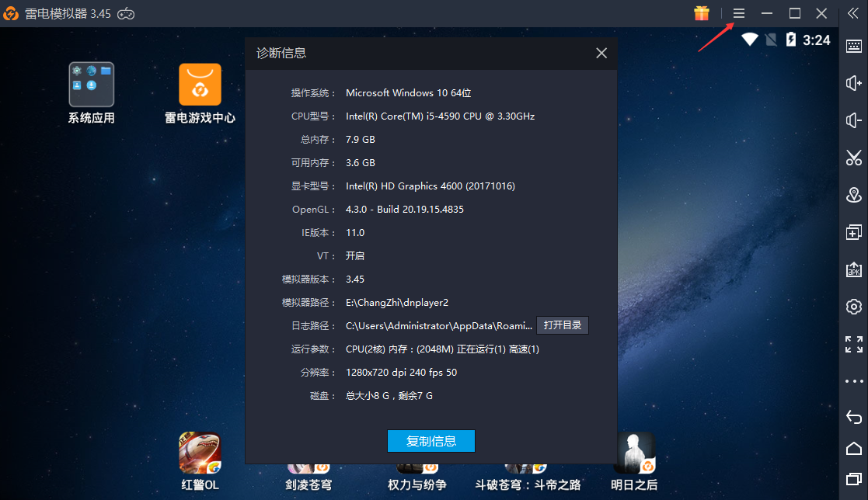Open the emulator settings gear

point(853,307)
